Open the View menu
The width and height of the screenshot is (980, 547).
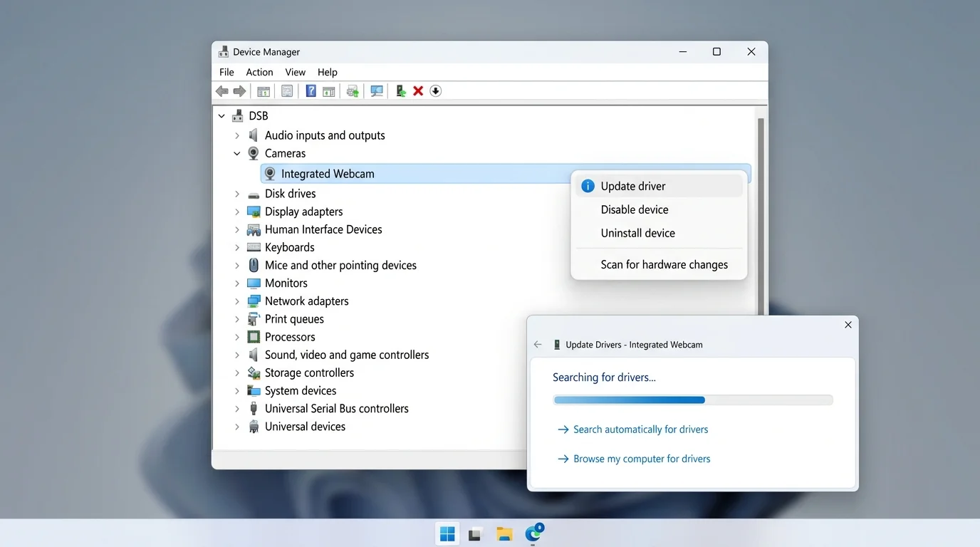[x=295, y=72]
